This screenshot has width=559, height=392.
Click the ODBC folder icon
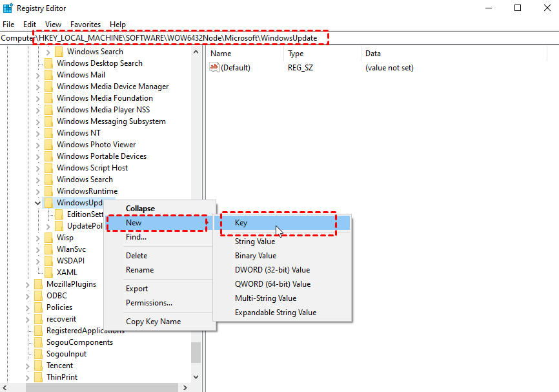[38, 296]
